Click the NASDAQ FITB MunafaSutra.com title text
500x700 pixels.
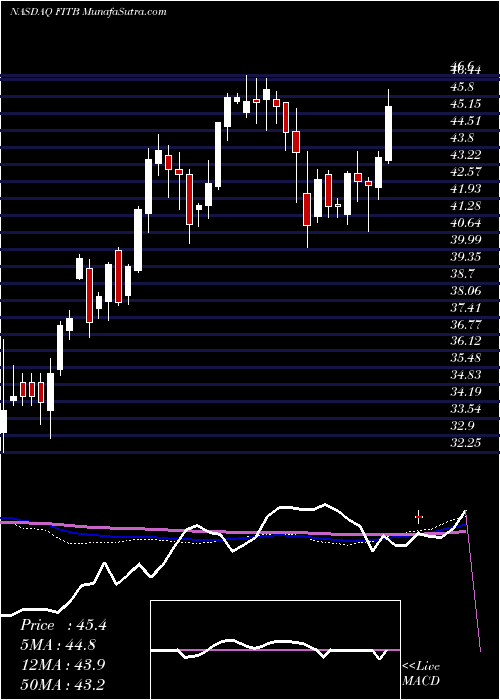tap(88, 12)
